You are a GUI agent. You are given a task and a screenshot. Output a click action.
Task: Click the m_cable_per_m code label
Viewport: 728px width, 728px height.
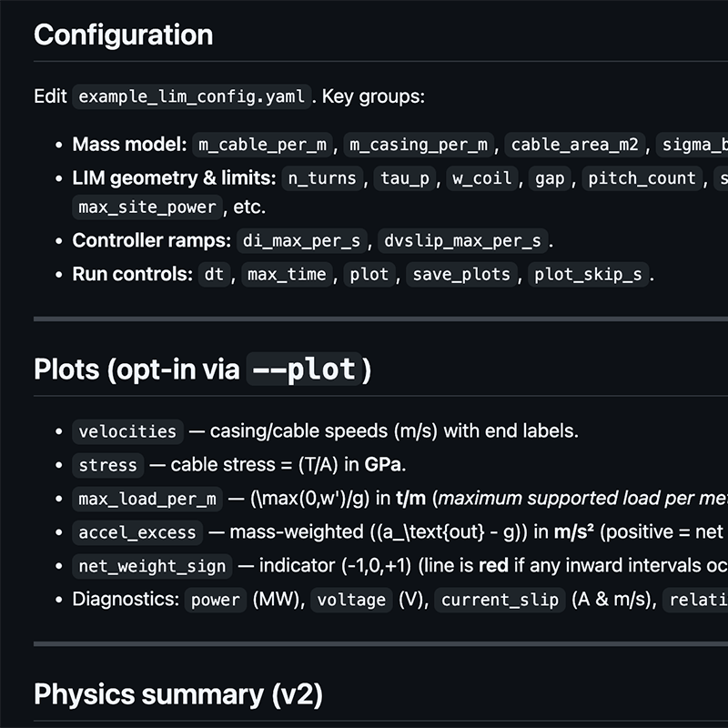(265, 145)
